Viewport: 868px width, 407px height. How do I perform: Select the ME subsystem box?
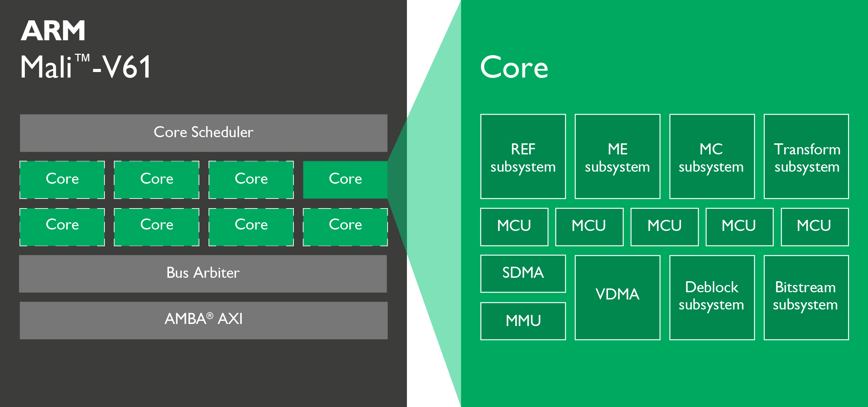[x=617, y=157]
